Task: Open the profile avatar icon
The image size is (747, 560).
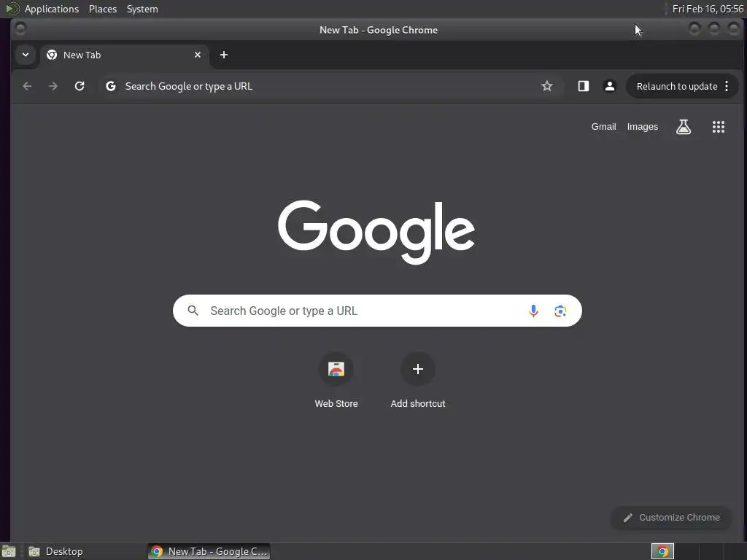Action: 609,86
